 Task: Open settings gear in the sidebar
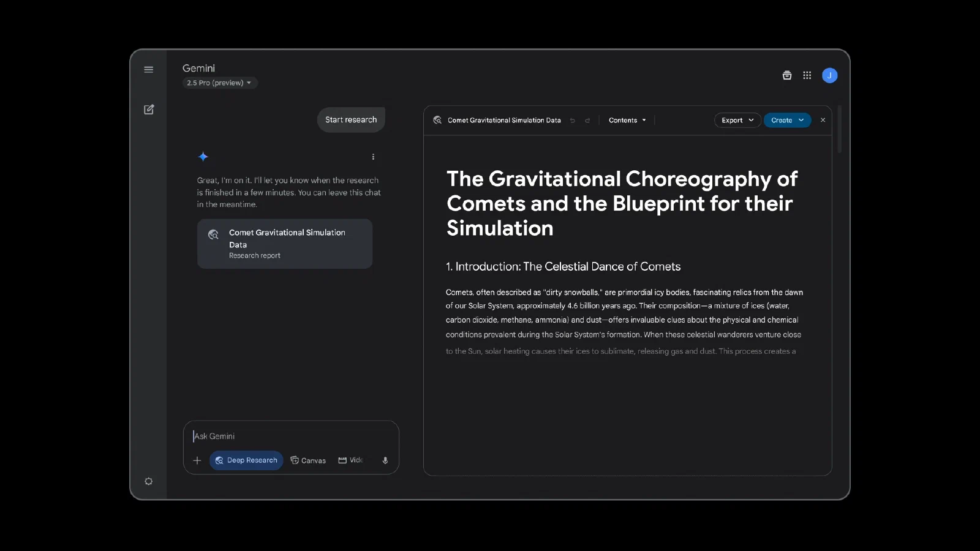pyautogui.click(x=148, y=481)
